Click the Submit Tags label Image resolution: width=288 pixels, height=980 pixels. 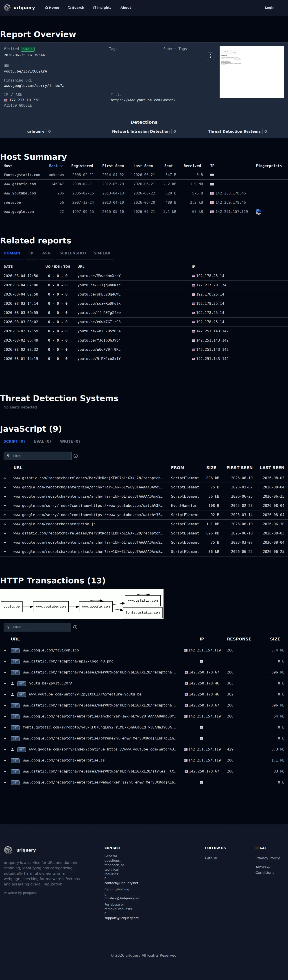(175, 49)
